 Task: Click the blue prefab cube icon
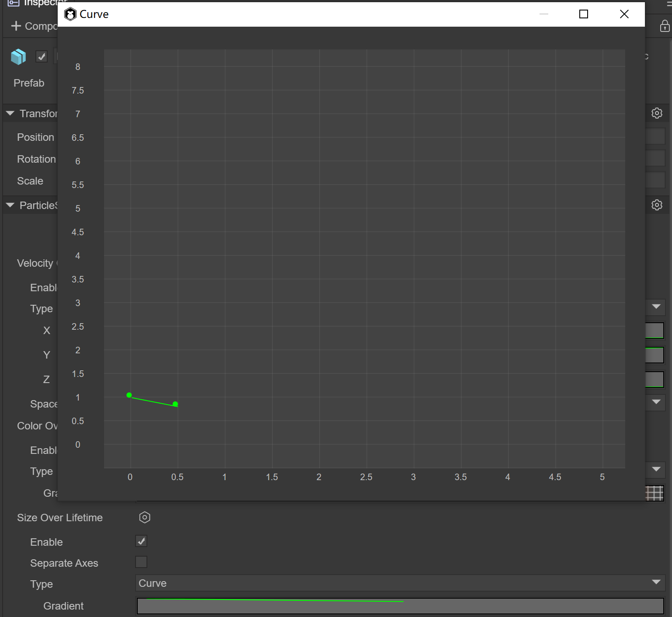coord(18,57)
